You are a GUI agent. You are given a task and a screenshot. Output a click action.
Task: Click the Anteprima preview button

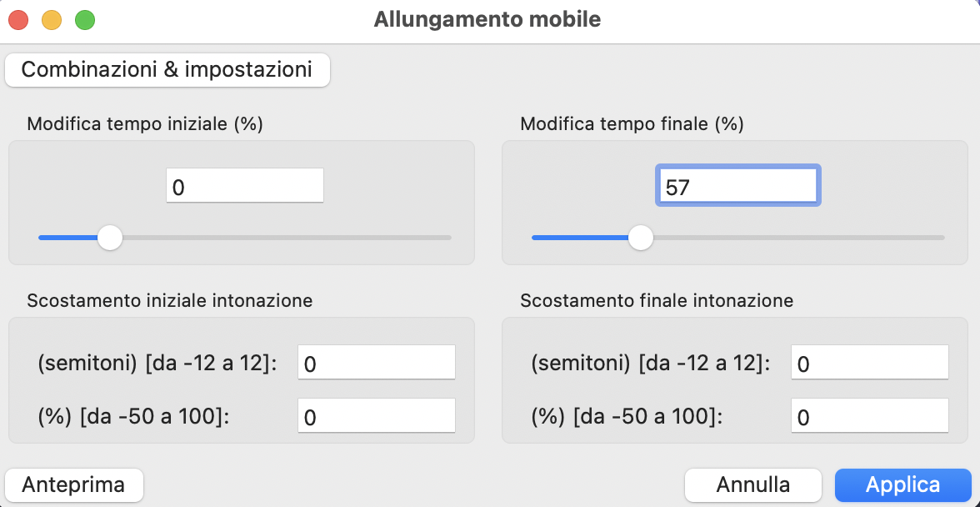73,484
